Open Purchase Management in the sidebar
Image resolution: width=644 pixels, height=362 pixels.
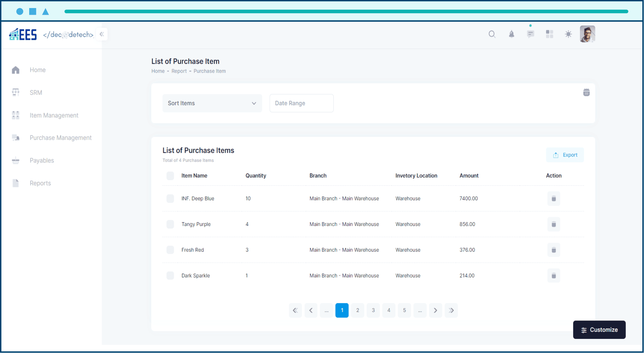60,138
